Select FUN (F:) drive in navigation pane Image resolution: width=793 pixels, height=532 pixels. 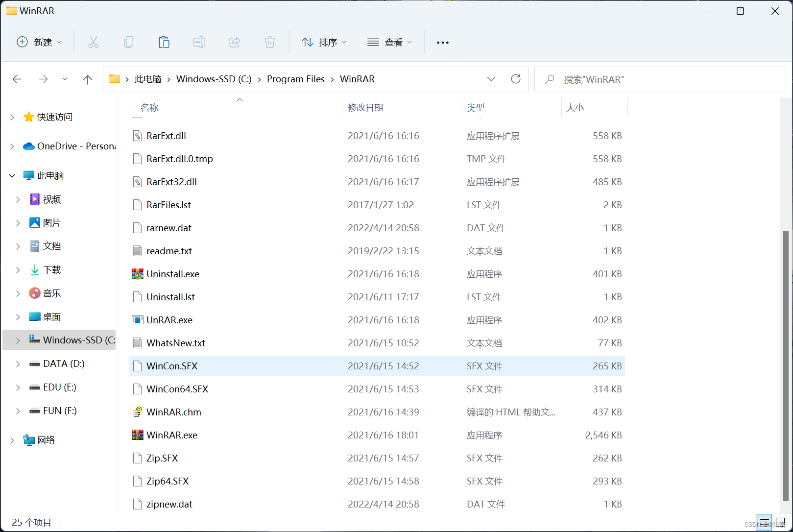click(x=59, y=411)
